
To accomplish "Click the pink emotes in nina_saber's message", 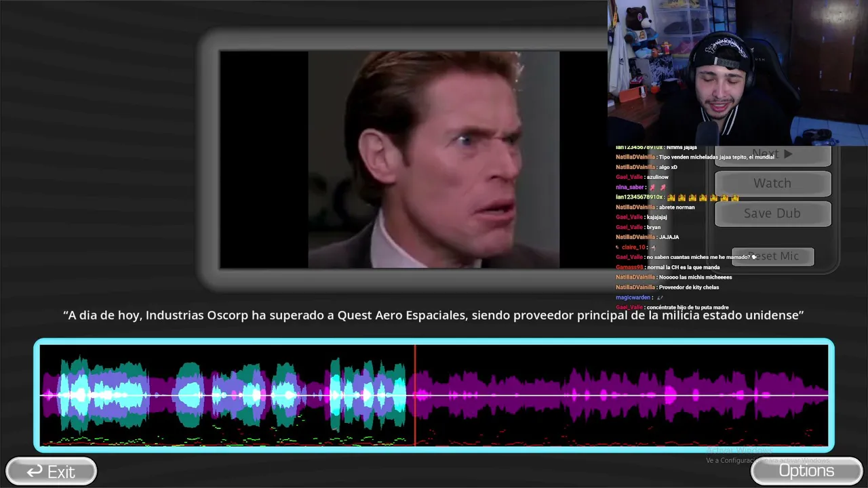I will click(x=658, y=188).
